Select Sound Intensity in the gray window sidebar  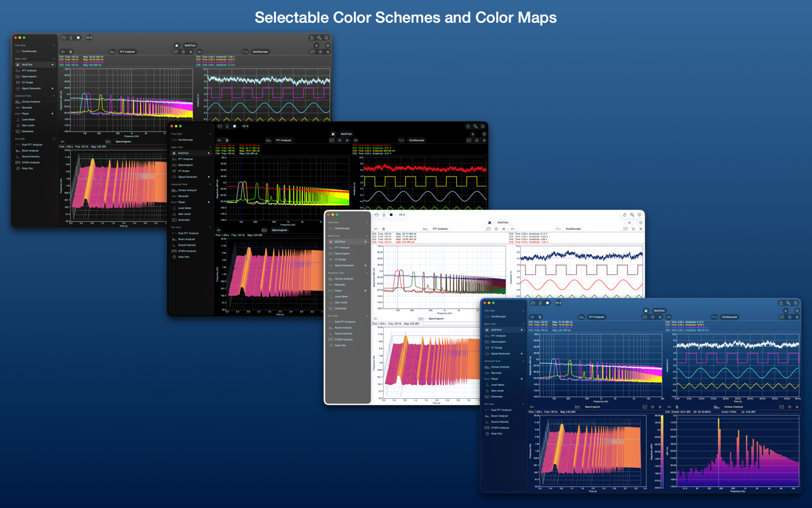(x=29, y=157)
